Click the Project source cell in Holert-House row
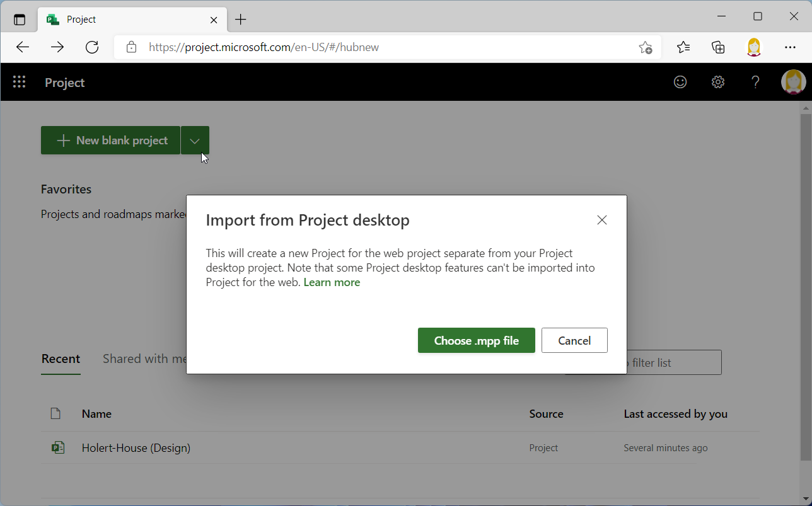812x506 pixels. click(x=543, y=448)
